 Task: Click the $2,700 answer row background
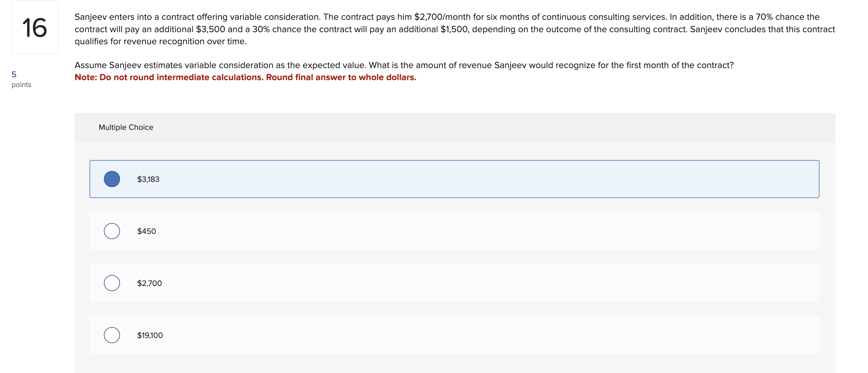pos(404,283)
